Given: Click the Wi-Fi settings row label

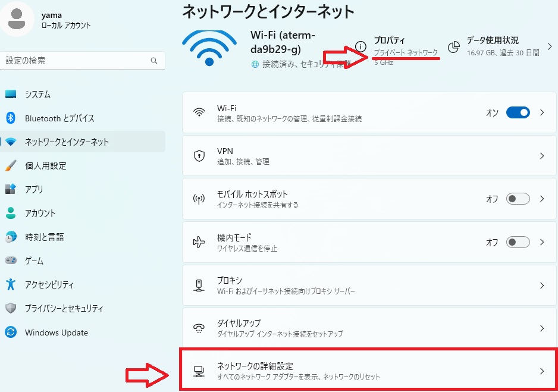Looking at the screenshot, I should pos(227,108).
